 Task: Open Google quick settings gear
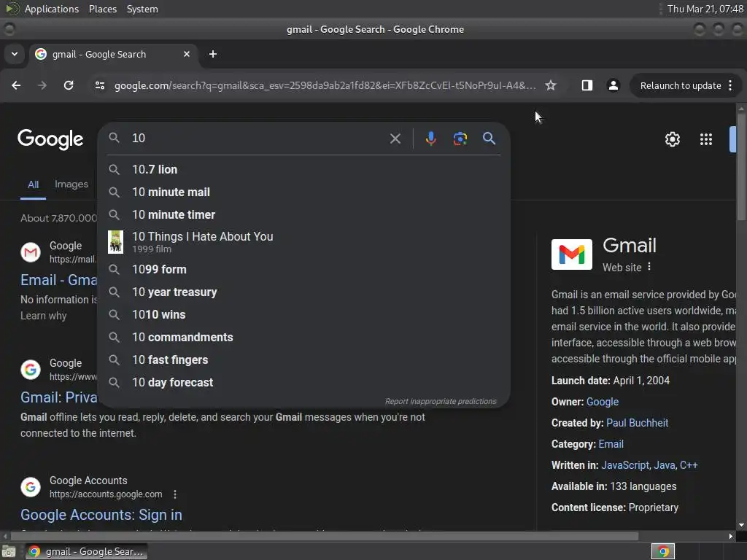pos(672,139)
